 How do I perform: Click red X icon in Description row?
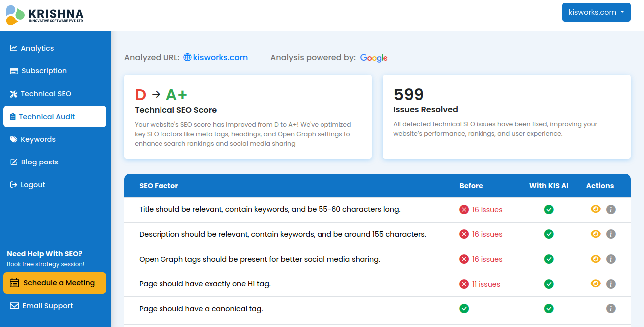464,234
